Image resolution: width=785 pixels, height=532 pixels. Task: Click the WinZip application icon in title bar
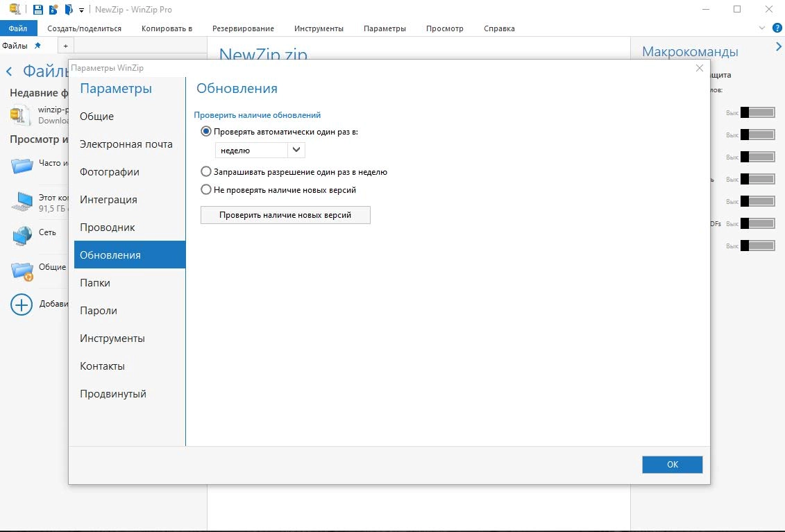15,9
